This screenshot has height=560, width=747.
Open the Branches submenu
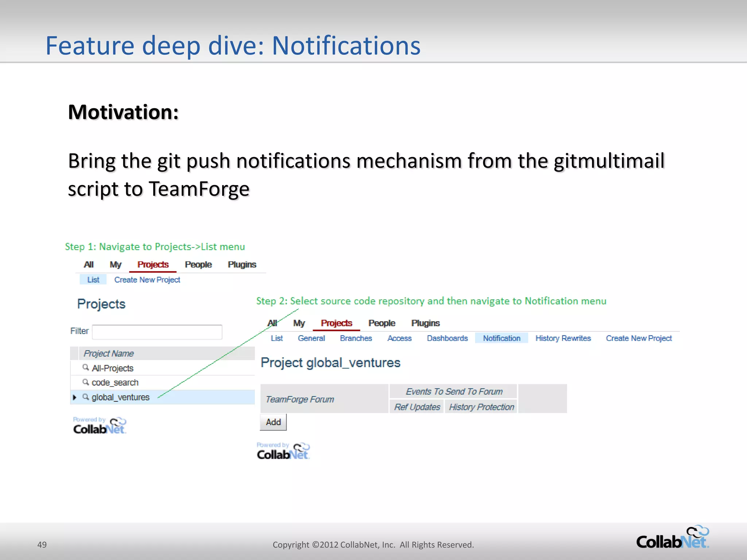(356, 338)
